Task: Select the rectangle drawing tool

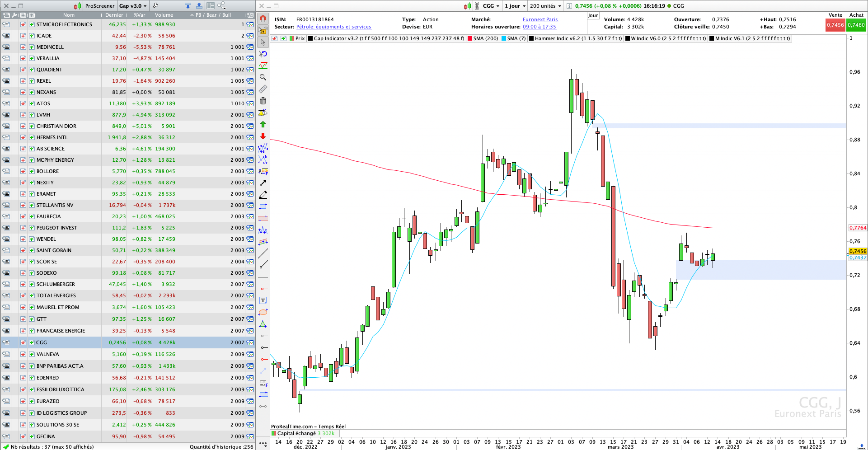Action: tap(263, 206)
